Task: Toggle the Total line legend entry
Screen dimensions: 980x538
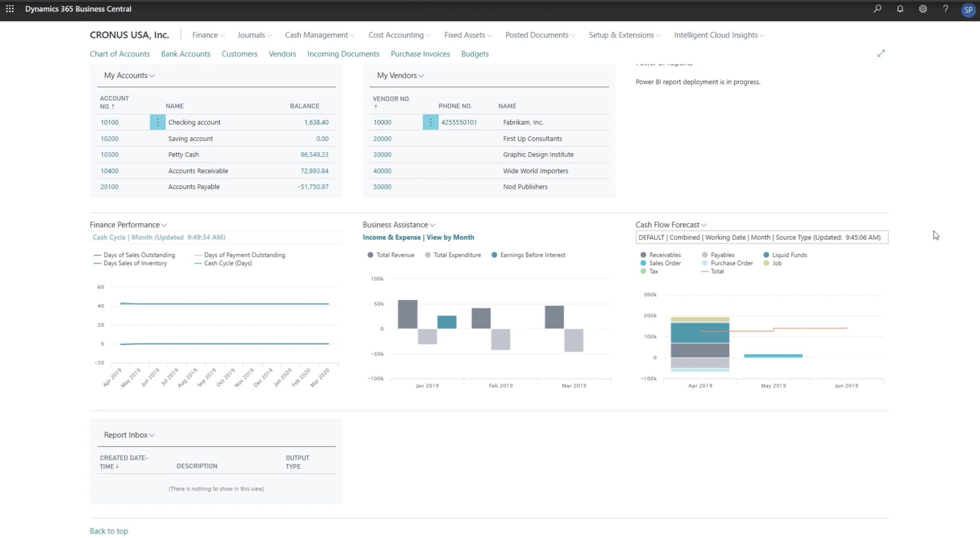Action: (x=712, y=271)
